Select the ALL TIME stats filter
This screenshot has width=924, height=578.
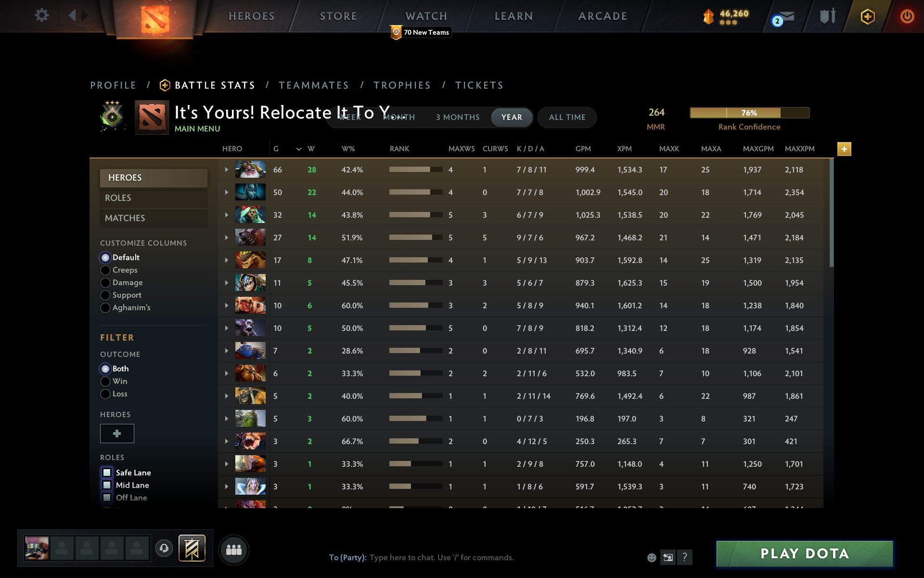(566, 117)
